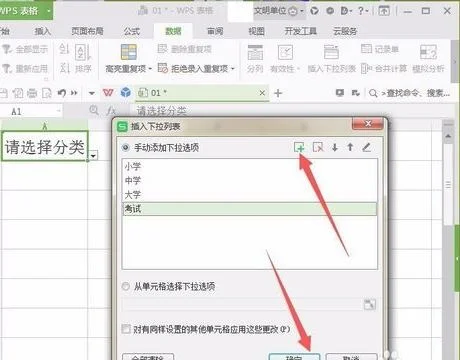
Task: Click the 全部清除 clear all button
Action: (x=148, y=357)
